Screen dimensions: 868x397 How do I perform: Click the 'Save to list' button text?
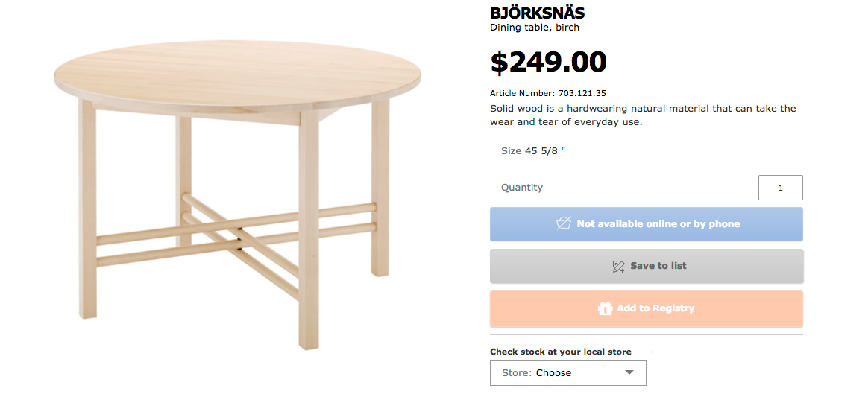[x=658, y=266]
